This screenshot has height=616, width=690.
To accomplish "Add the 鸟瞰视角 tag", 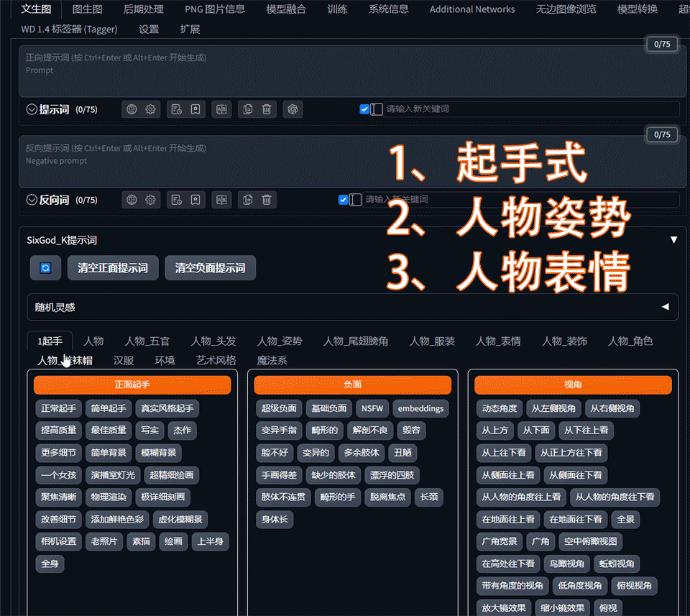I will tap(567, 564).
